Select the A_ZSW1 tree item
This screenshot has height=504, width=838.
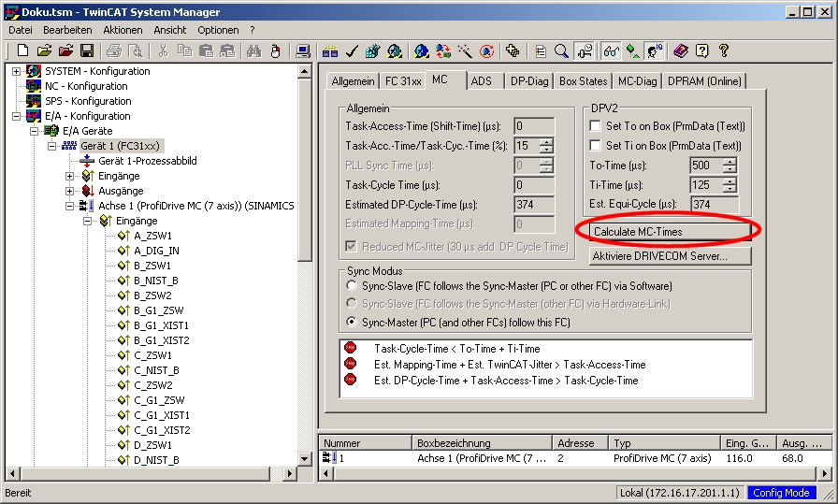152,236
